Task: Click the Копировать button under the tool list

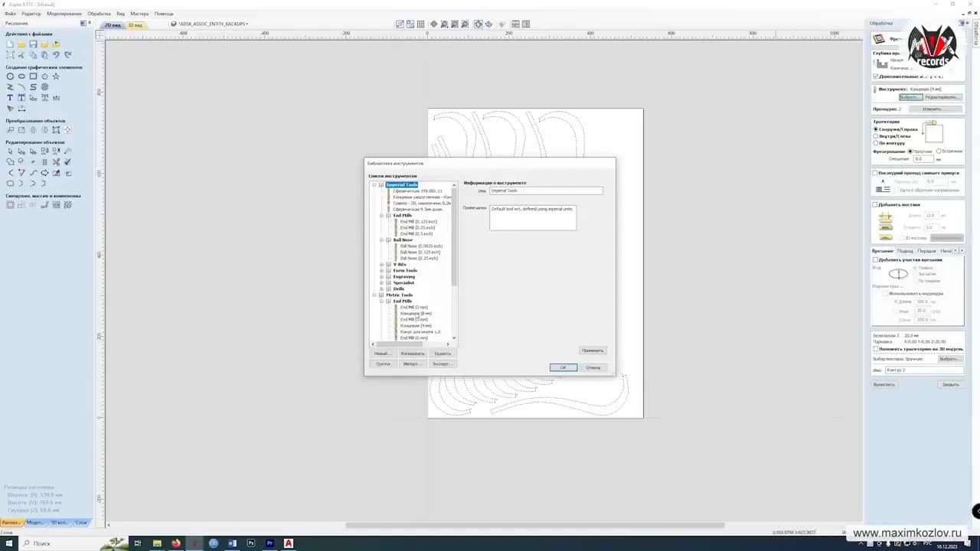Action: pyautogui.click(x=413, y=354)
